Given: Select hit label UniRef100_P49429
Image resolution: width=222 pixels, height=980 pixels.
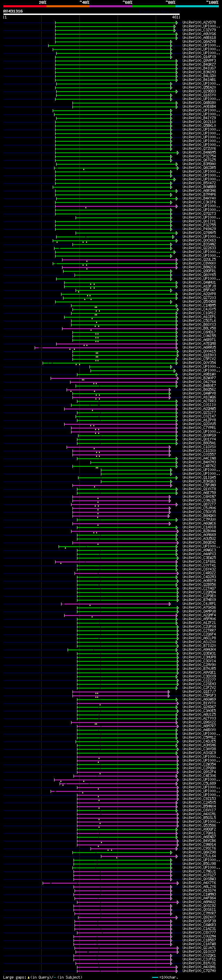Looking at the screenshot, I should (x=199, y=229).
